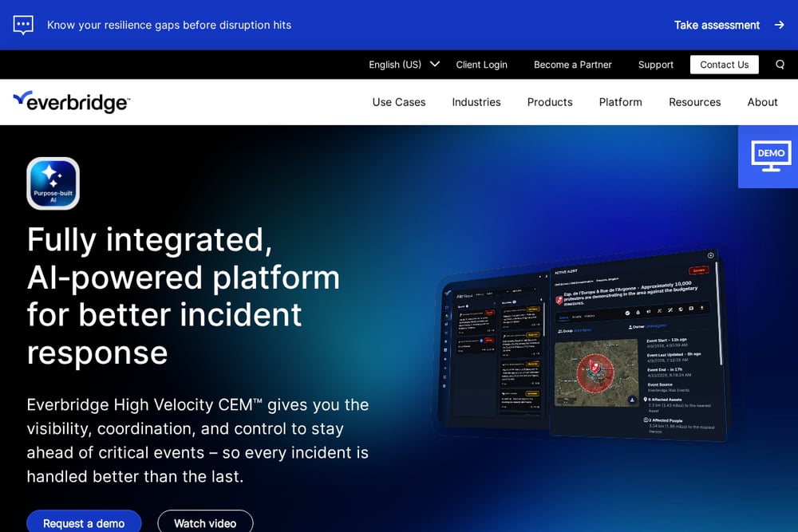Viewport: 798px width, 532px height.
Task: Open the DEMO monitor icon
Action: pos(771,156)
